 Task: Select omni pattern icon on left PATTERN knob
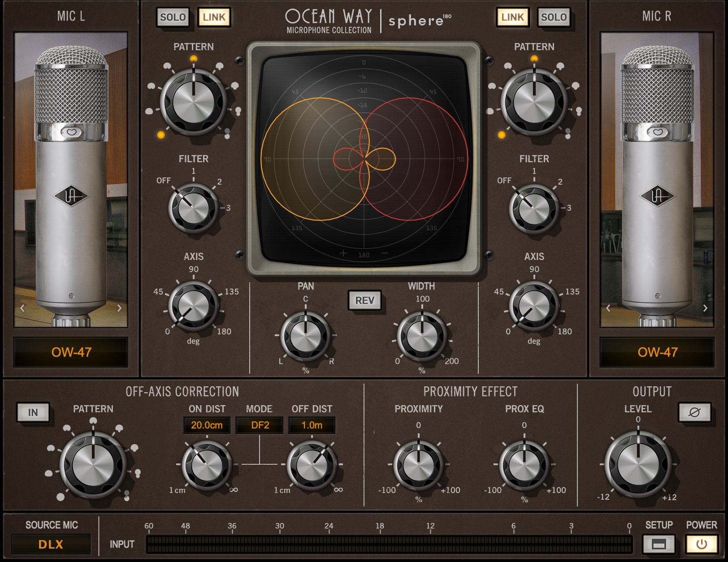[x=161, y=135]
